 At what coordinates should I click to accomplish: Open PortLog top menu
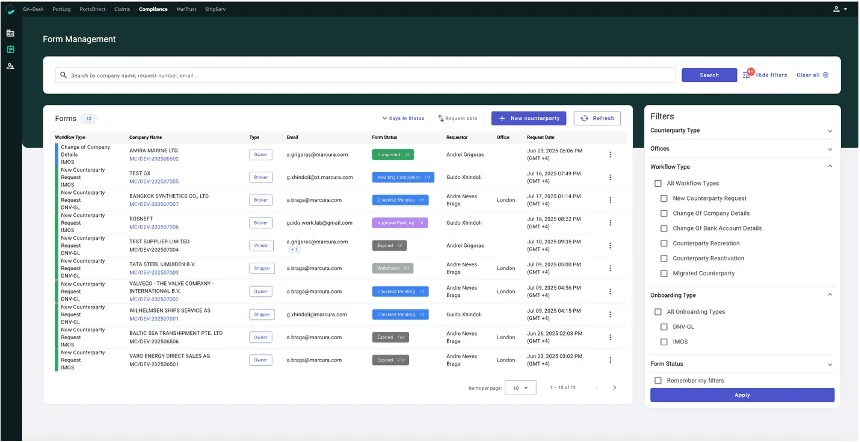pos(62,9)
